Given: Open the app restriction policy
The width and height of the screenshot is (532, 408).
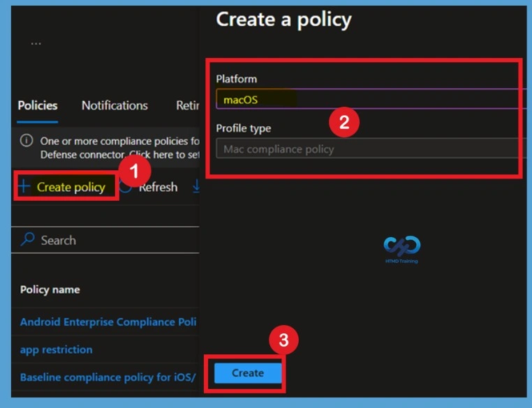Looking at the screenshot, I should click(56, 349).
